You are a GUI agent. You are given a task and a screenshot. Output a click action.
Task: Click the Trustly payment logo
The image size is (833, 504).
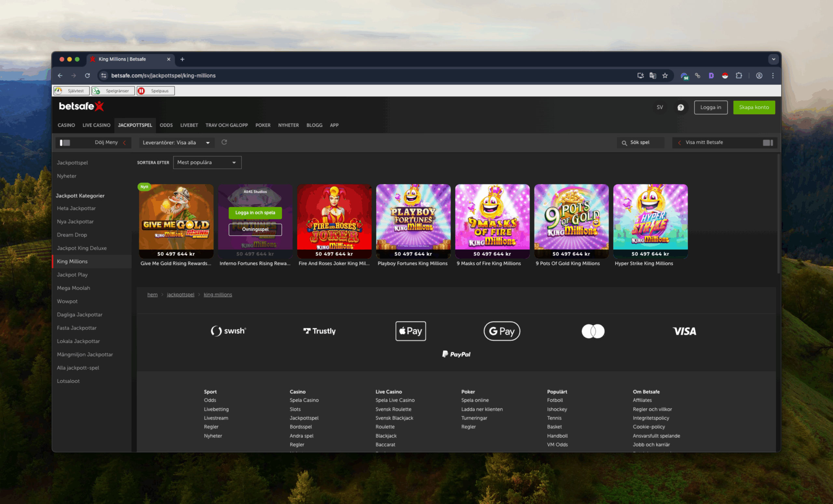tap(320, 331)
